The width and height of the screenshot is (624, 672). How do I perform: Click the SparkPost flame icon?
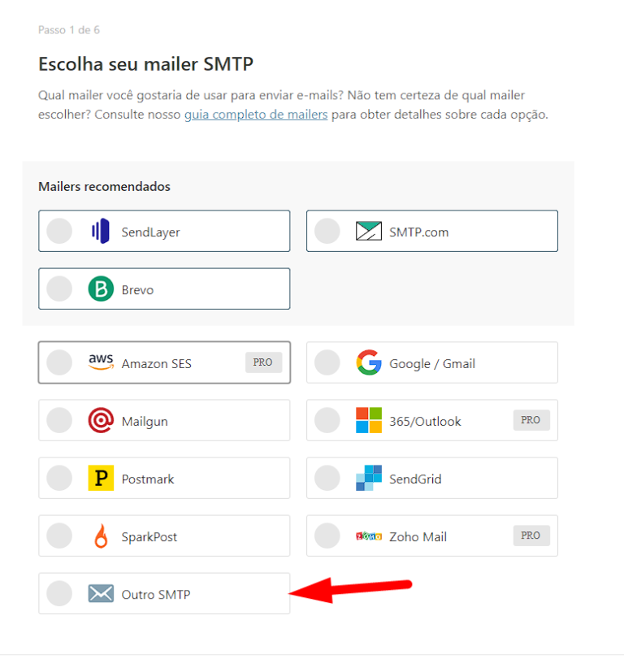click(101, 536)
